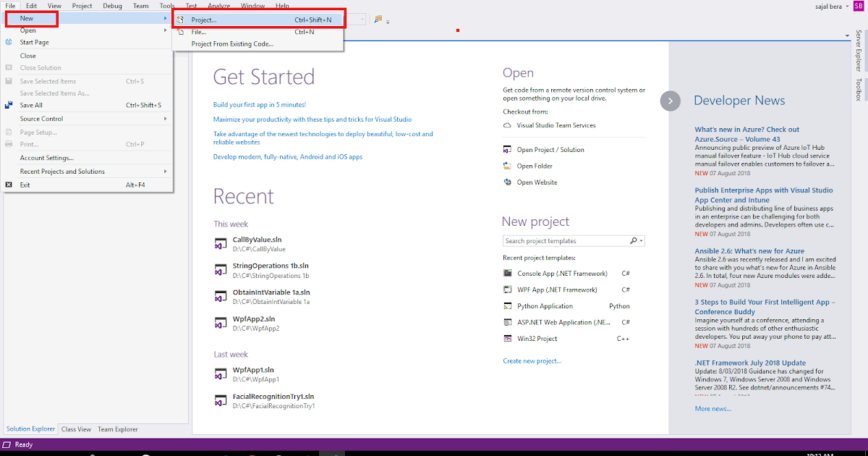868x456 pixels.
Task: Click the Save All icon in File menu
Action: pyautogui.click(x=9, y=105)
